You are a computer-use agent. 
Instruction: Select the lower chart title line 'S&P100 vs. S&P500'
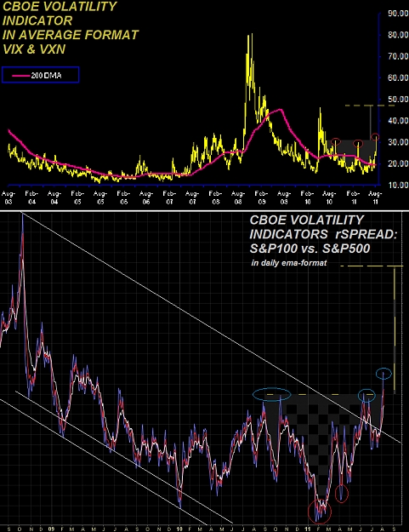tap(310, 249)
